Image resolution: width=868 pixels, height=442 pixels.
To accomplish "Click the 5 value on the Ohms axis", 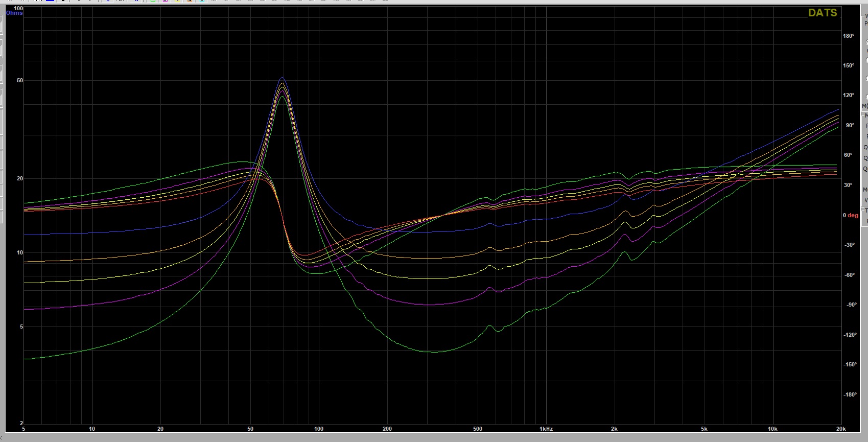I will (21, 327).
